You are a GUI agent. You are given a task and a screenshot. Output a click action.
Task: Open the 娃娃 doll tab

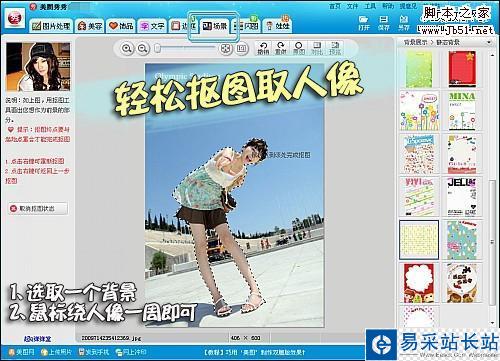[278, 26]
